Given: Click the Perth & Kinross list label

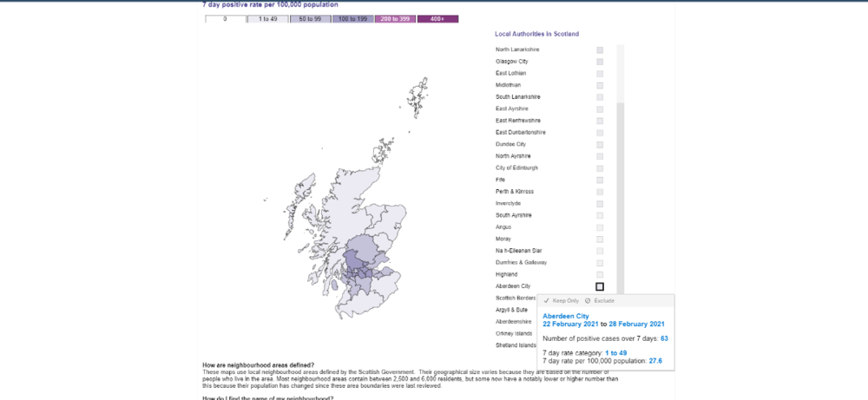Looking at the screenshot, I should tap(515, 191).
